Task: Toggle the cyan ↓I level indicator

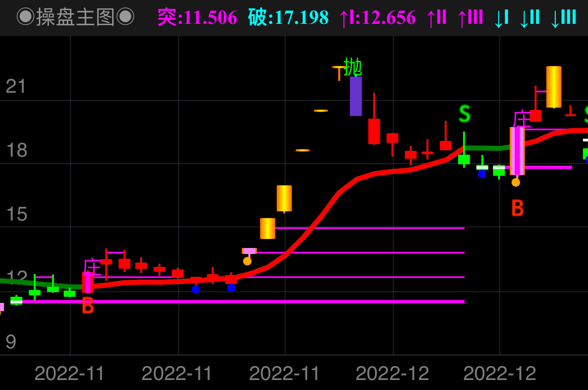Action: (501, 18)
